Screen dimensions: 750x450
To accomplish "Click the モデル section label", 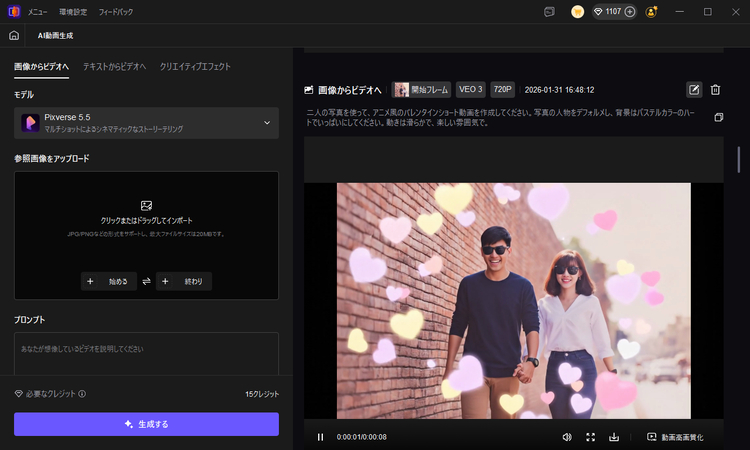I will 24,95.
